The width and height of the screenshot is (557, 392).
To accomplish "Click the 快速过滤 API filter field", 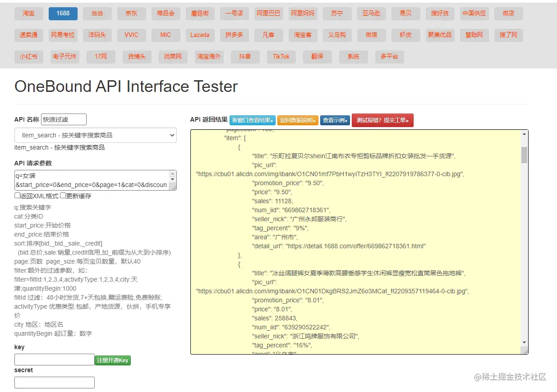I will coord(64,119).
